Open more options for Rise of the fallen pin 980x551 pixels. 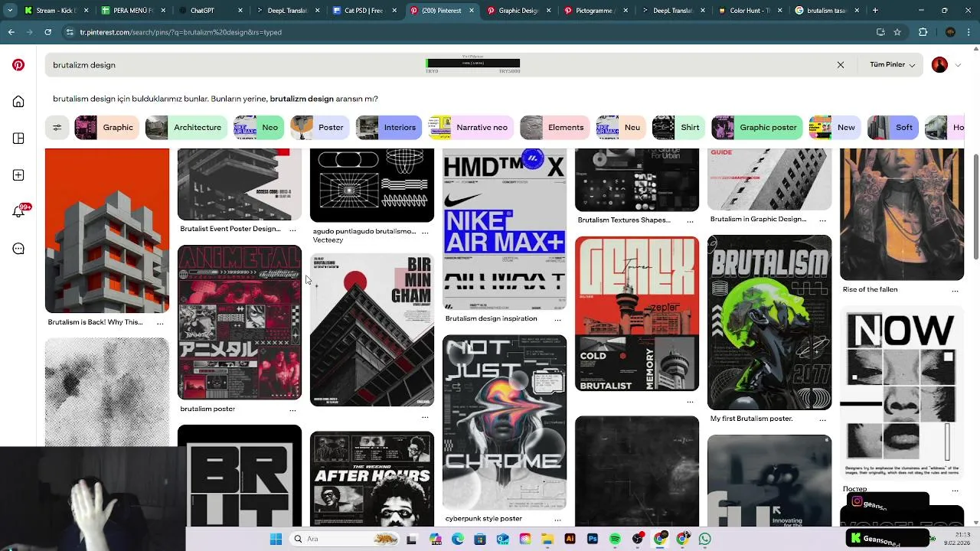click(x=955, y=290)
